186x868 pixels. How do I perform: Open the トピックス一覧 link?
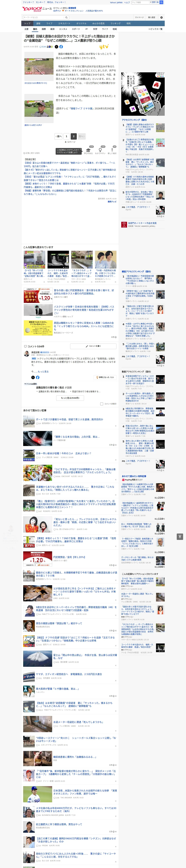click(x=155, y=29)
